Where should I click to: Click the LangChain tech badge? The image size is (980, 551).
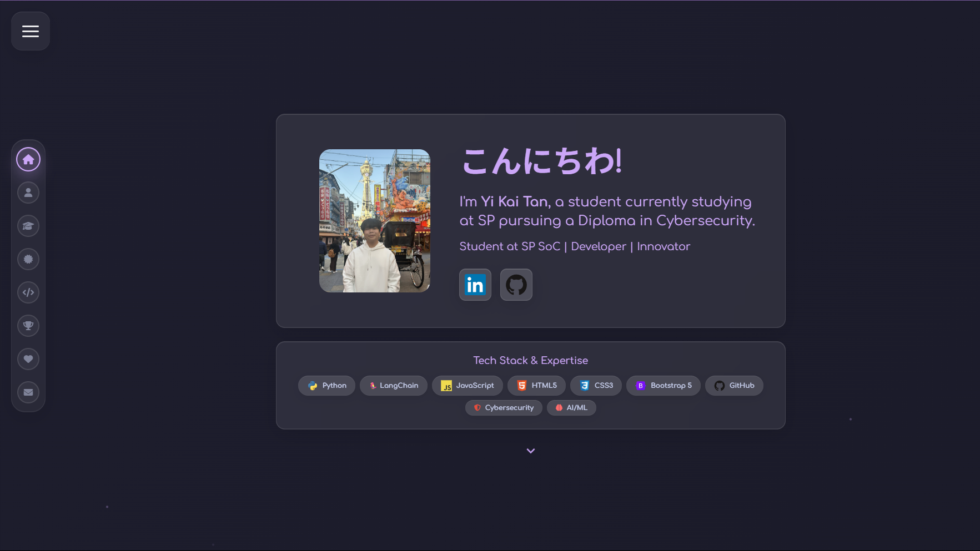pyautogui.click(x=393, y=386)
